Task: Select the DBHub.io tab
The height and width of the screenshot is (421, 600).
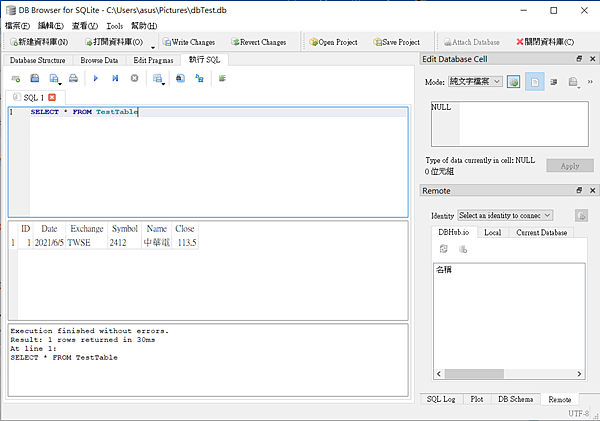Action: tap(454, 232)
